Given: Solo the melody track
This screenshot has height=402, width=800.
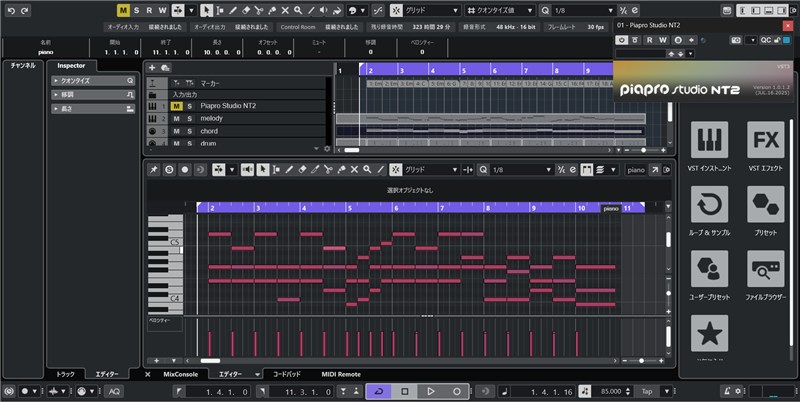Looking at the screenshot, I should (190, 118).
